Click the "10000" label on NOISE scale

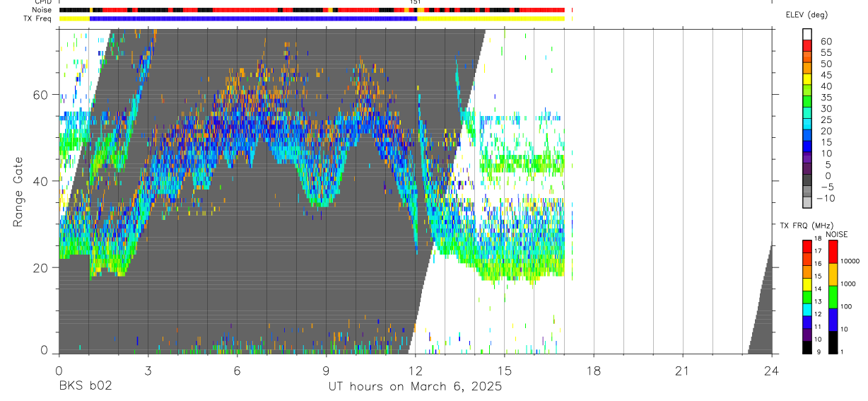click(x=850, y=261)
